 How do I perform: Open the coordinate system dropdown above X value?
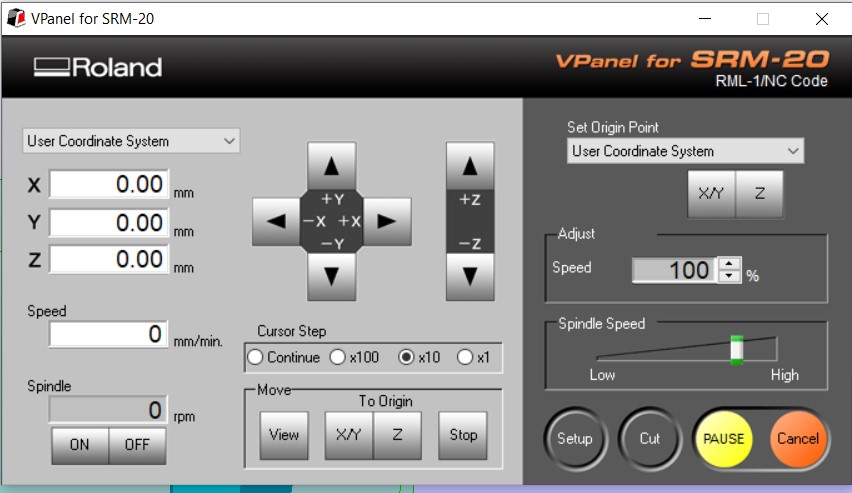tap(131, 141)
